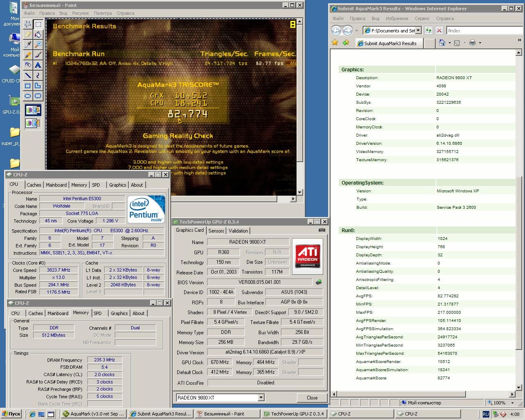Open the Файл menu in Paint
Viewport: 525px width, 420px height.
[x=29, y=13]
